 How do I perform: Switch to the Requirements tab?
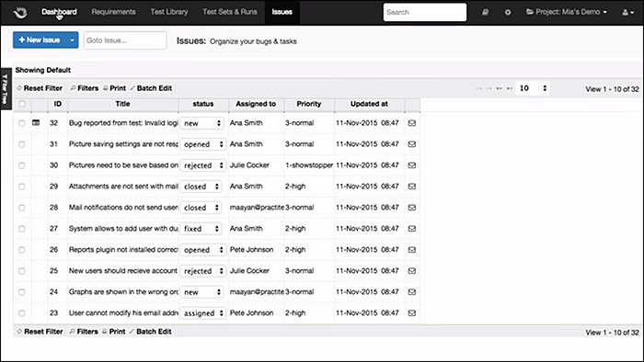pos(113,12)
